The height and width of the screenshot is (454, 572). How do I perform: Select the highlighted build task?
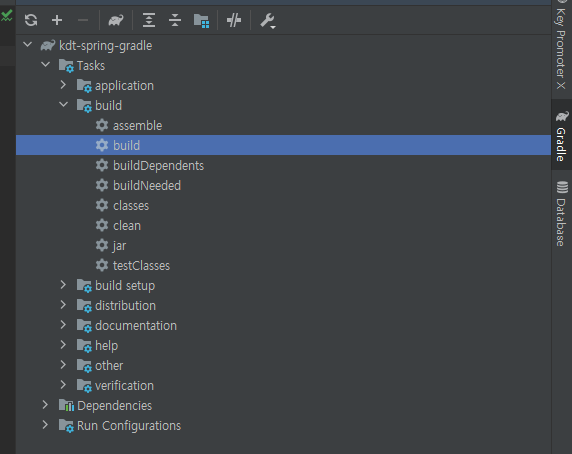coord(283,145)
